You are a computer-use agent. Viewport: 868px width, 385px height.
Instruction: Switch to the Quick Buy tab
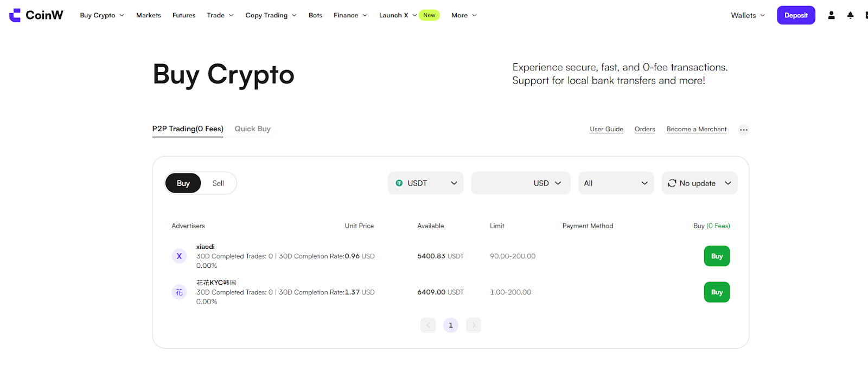pyautogui.click(x=252, y=129)
